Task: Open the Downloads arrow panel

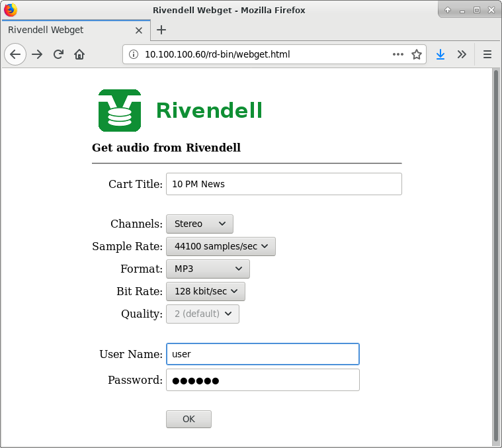Action: [440, 54]
